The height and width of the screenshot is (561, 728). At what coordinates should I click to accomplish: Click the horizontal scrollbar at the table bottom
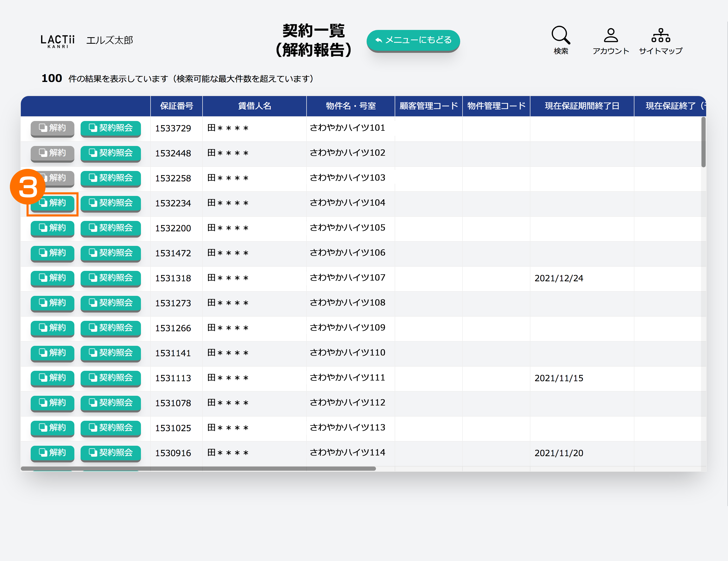click(x=198, y=468)
